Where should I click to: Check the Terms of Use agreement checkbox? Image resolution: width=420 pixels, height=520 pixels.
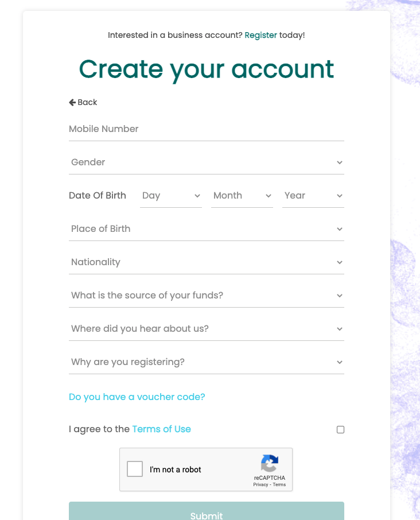tap(340, 429)
